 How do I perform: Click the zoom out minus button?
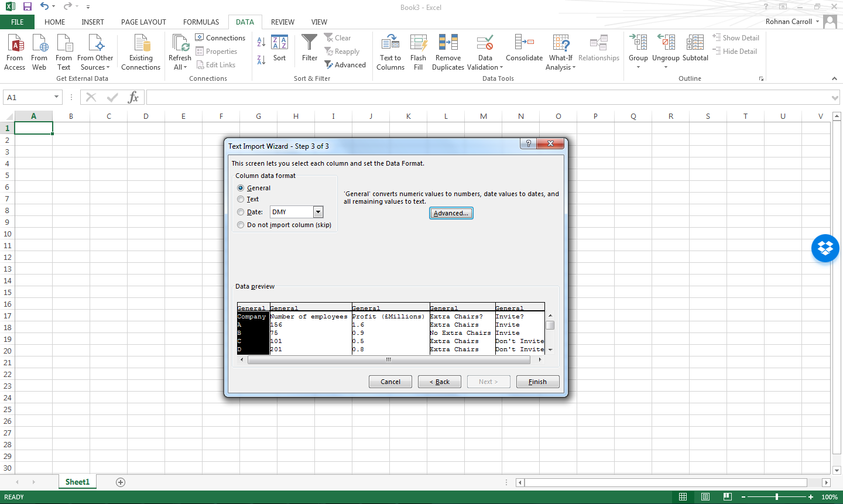pos(743,497)
